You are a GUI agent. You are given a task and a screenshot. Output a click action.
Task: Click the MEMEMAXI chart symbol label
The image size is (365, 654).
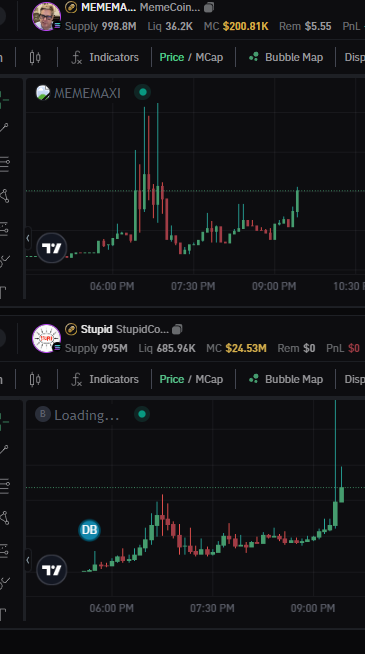(x=87, y=93)
